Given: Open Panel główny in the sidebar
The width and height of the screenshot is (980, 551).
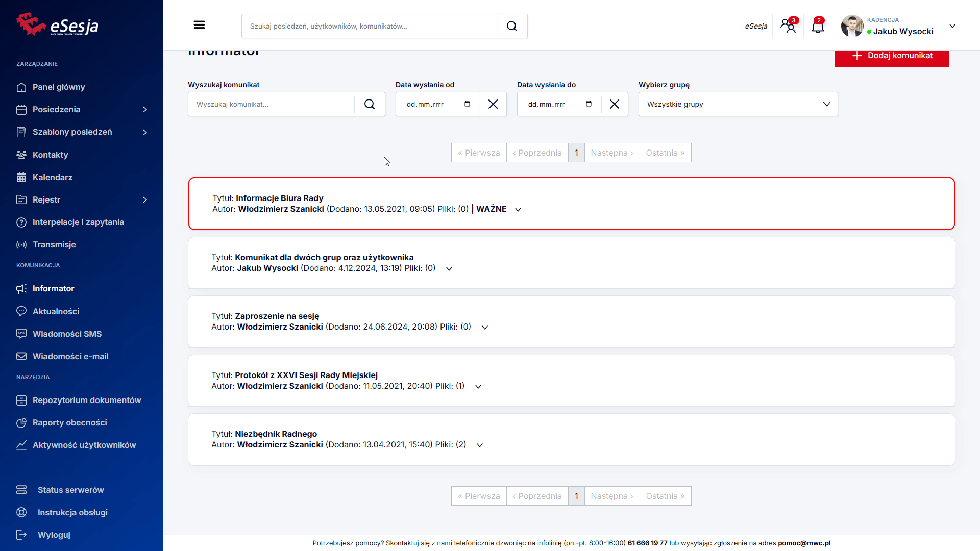Looking at the screenshot, I should point(59,87).
